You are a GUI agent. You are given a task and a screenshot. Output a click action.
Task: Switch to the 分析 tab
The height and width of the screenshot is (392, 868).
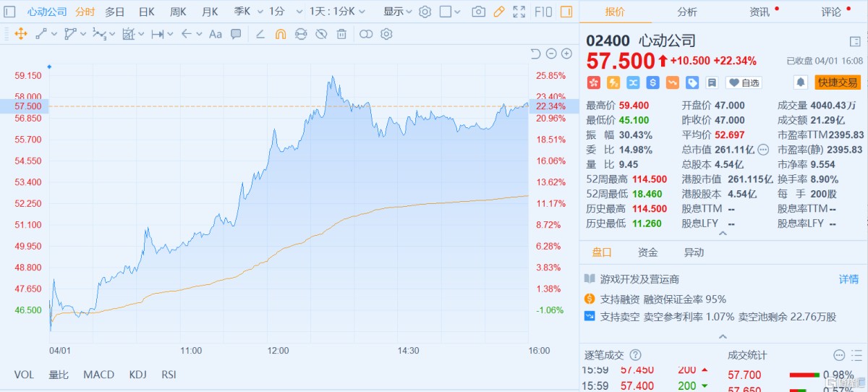coord(687,12)
